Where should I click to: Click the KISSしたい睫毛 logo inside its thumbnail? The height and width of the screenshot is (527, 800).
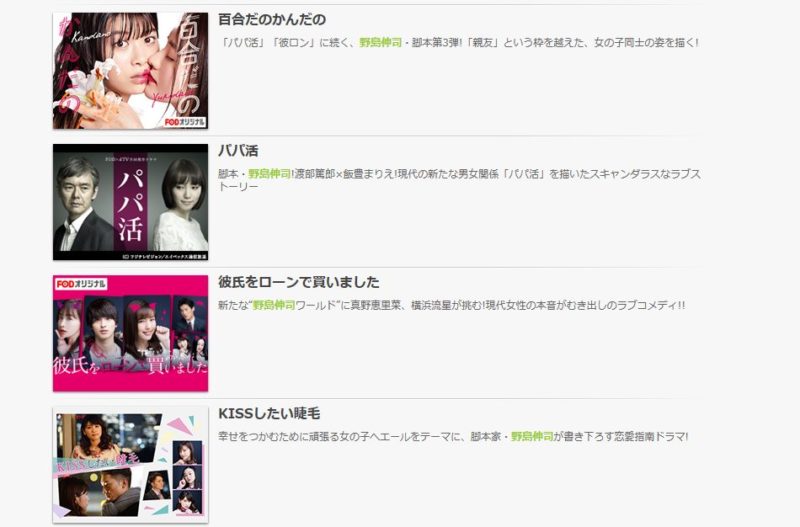96,464
